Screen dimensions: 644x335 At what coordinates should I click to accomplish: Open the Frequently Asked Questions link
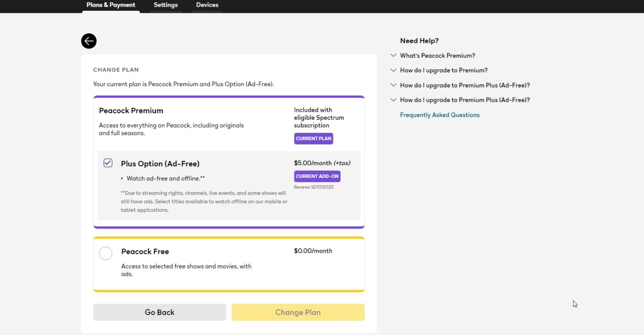tap(439, 115)
